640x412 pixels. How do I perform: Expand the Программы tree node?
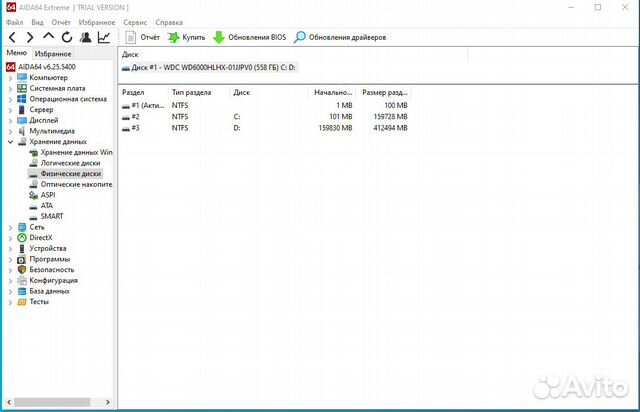(10, 259)
